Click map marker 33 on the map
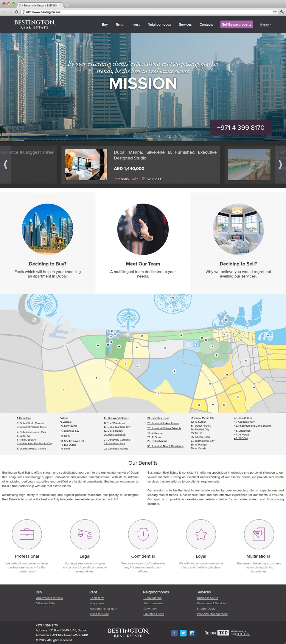This screenshot has height=644, width=286. (x=246, y=361)
